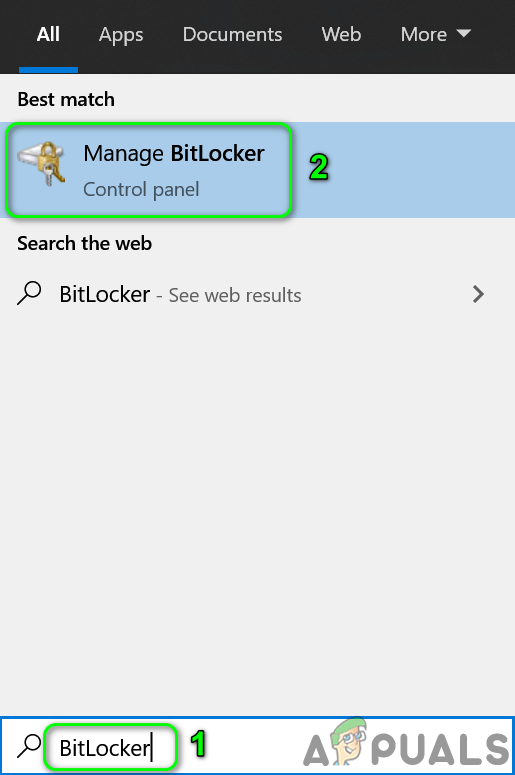Click the Manage BitLocker padlock drive icon
The height and width of the screenshot is (775, 515).
point(42,164)
